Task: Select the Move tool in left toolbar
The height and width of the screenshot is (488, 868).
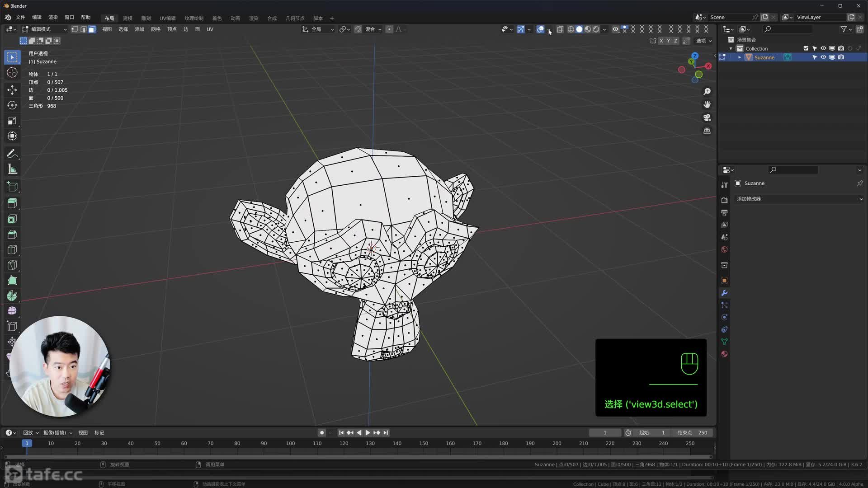Action: tap(12, 90)
